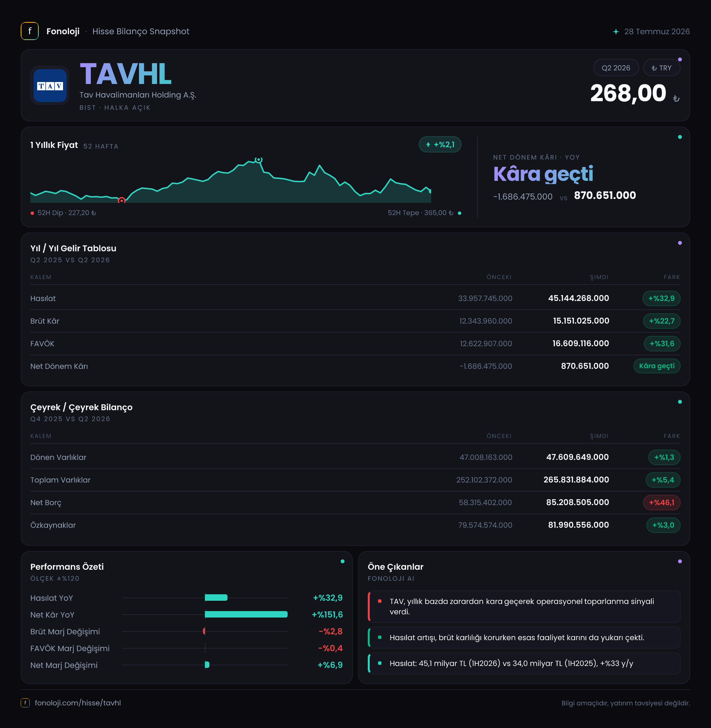Click the highlight Hasılat 45,1 milyar TL

tap(524, 663)
